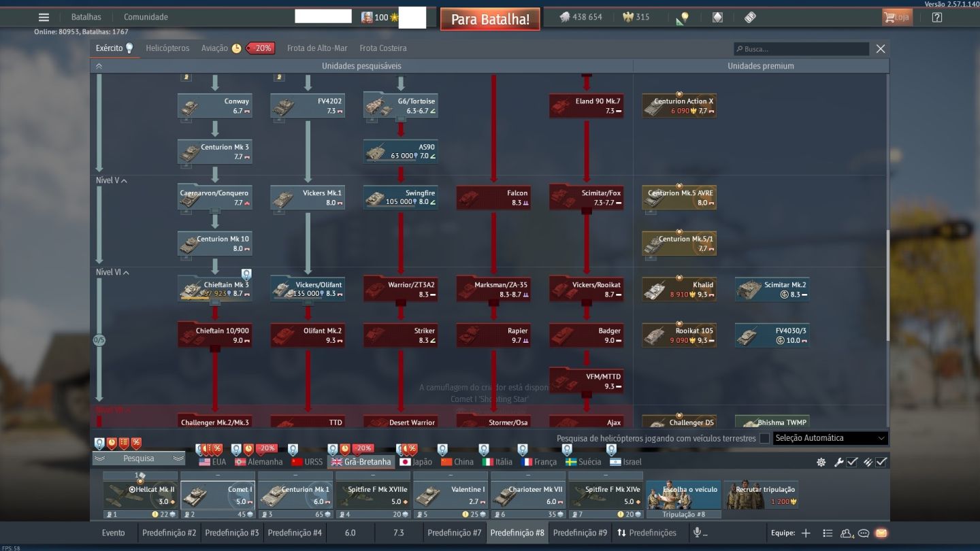Open the mail envelope icon
980x551 pixels.
881,533
